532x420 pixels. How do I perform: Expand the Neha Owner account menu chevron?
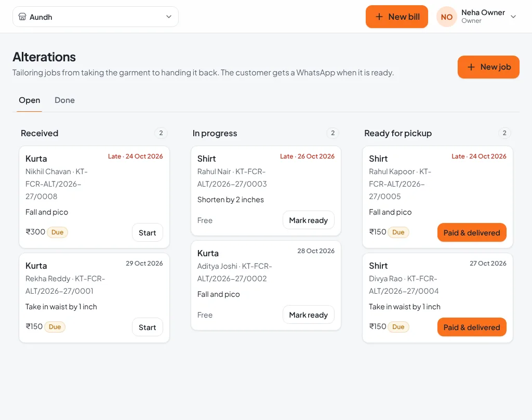513,17
